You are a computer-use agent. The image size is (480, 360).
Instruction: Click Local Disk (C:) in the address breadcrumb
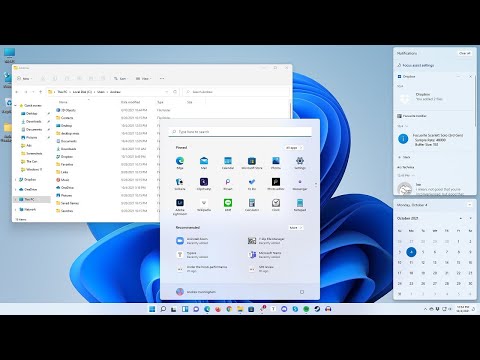coord(82,92)
